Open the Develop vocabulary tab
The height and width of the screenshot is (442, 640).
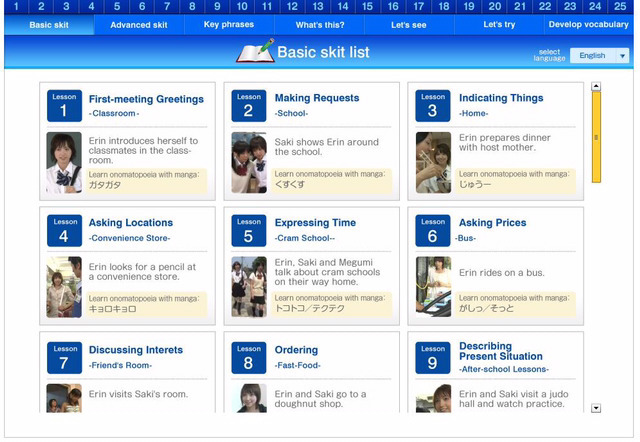click(589, 24)
